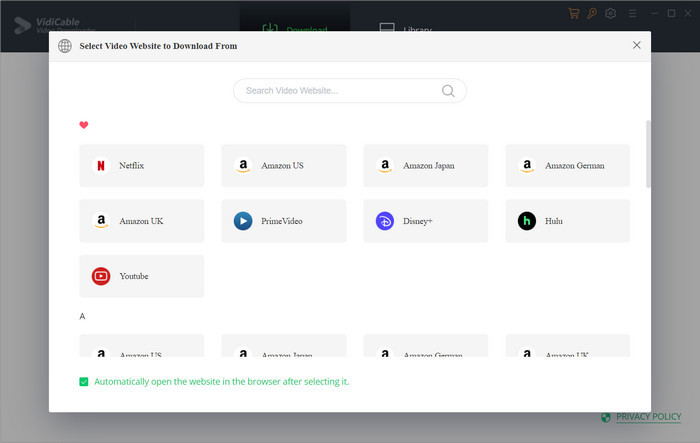Select the Disney+ icon tile
Screen dimensions: 700x443
point(425,221)
